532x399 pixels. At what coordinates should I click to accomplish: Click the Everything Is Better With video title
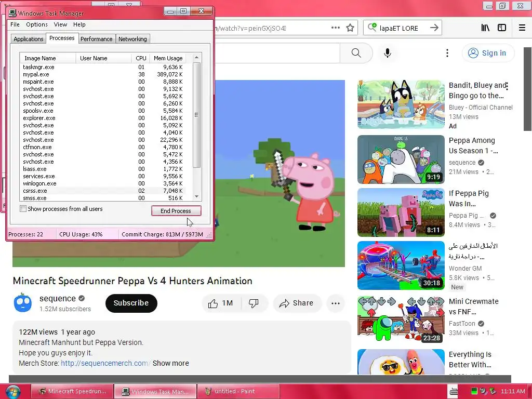point(470,360)
